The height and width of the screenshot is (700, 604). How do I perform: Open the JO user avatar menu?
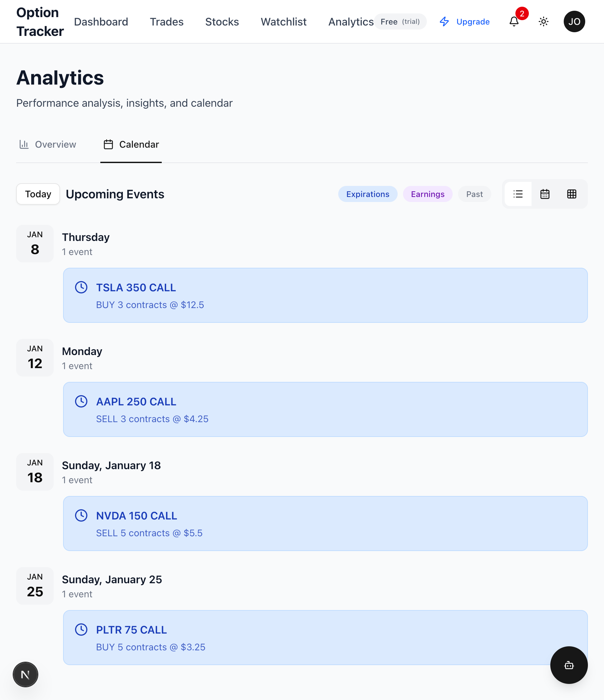point(574,21)
